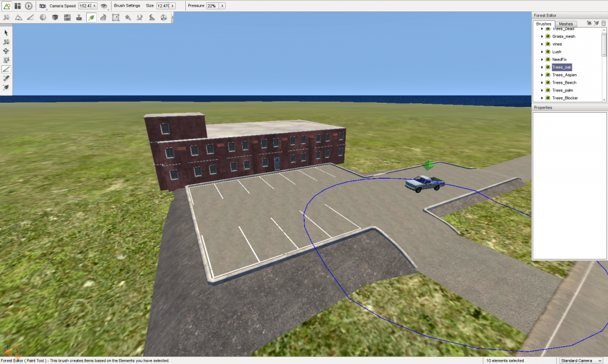Expand the NeedFix brush group
The image size is (608, 364).
(542, 60)
